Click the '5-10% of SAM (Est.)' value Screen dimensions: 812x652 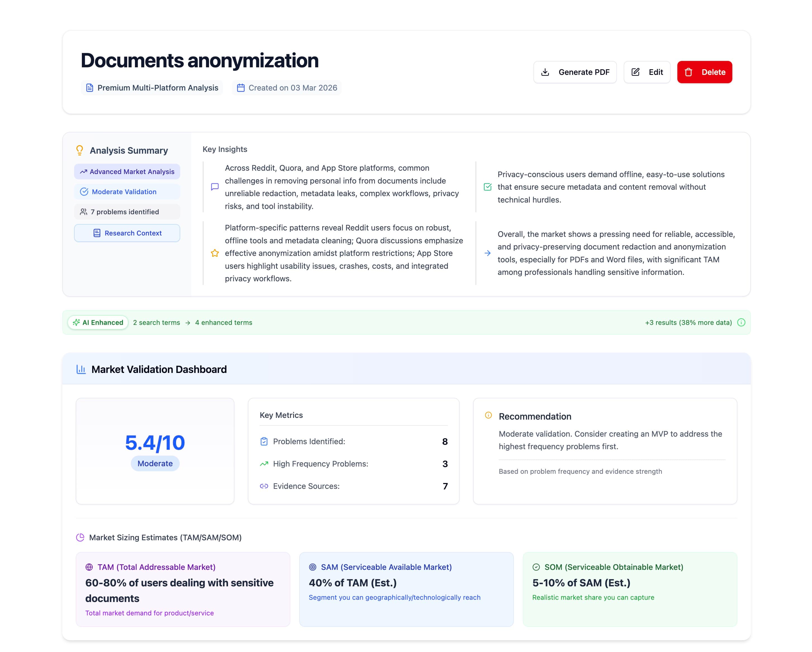[x=581, y=583]
